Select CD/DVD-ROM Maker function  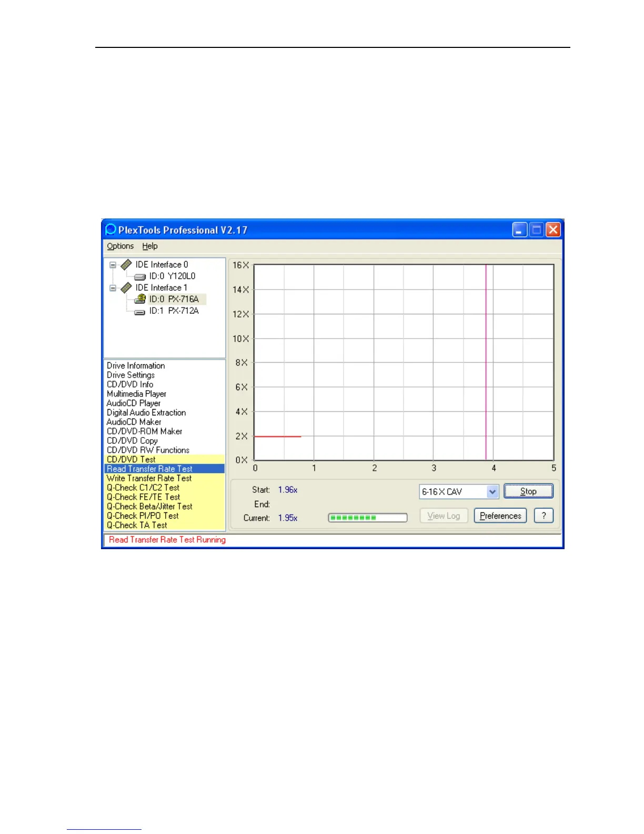point(145,431)
